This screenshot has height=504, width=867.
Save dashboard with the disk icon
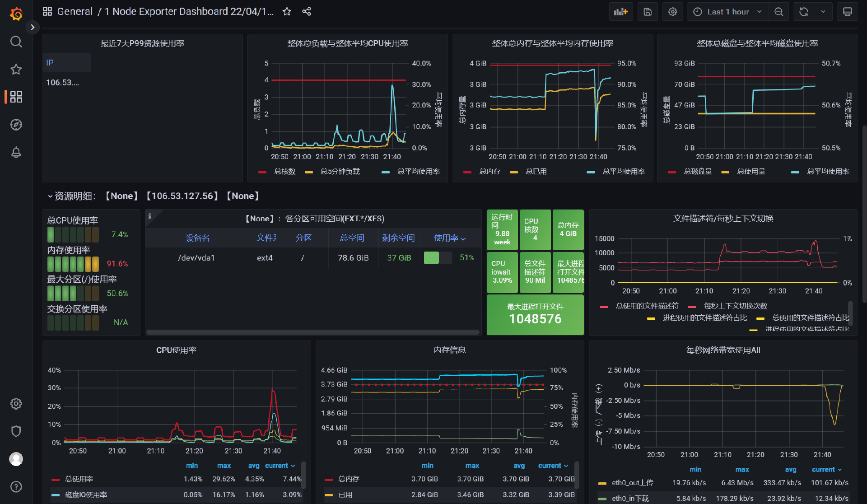point(647,12)
